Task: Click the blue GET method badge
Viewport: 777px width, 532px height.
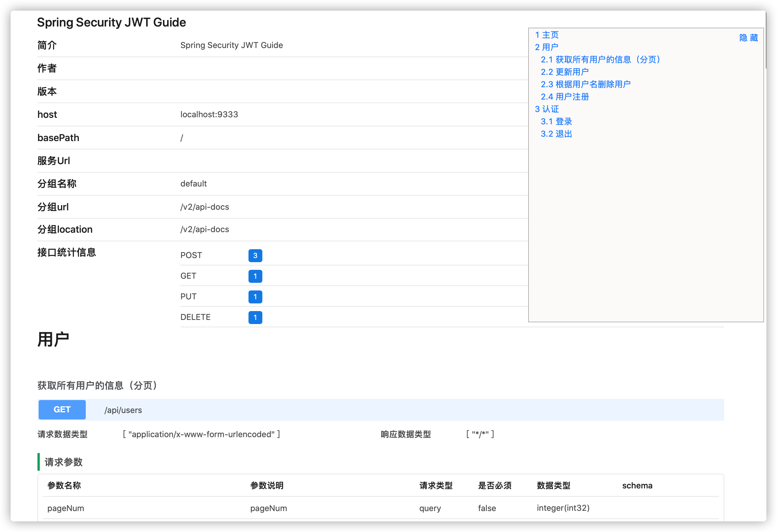Action: click(x=62, y=410)
